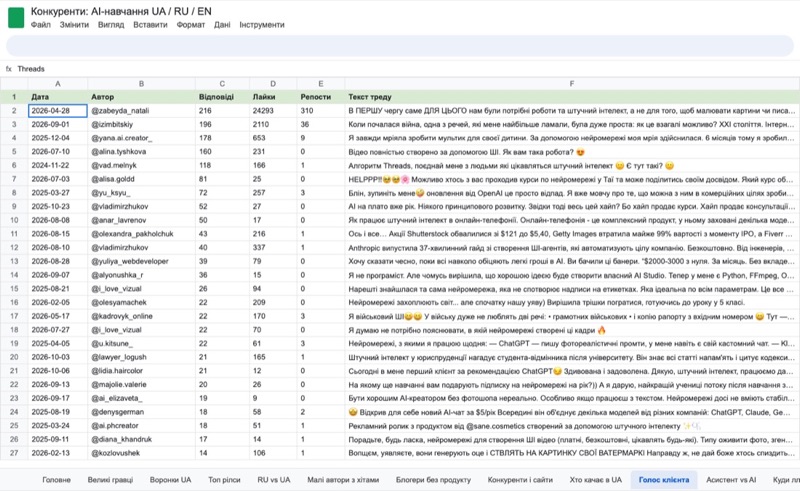This screenshot has width=800, height=491.
Task: Click the date cell 2024-11-22
Action: coord(58,165)
